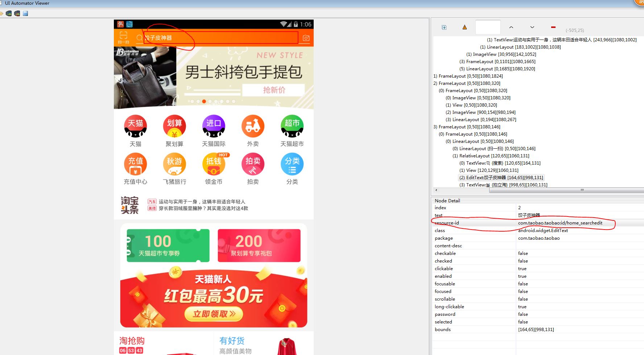
Task: Select the 立即领取 button
Action: 214,314
